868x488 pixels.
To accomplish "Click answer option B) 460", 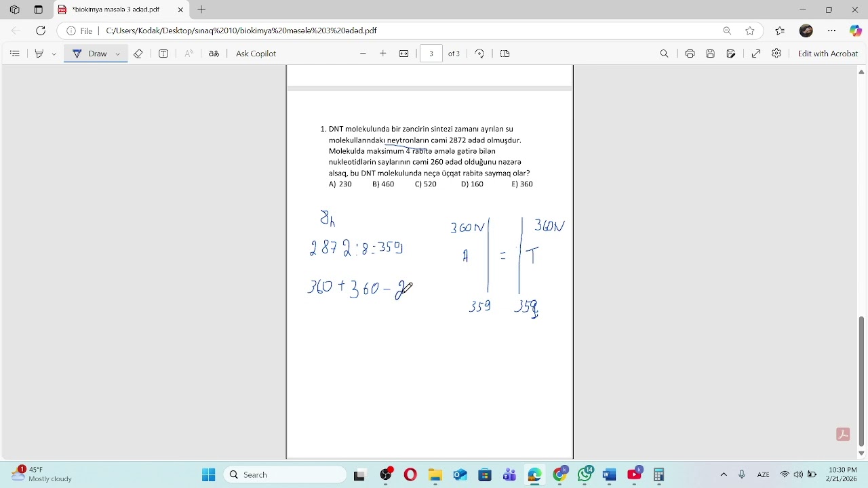I will point(383,184).
